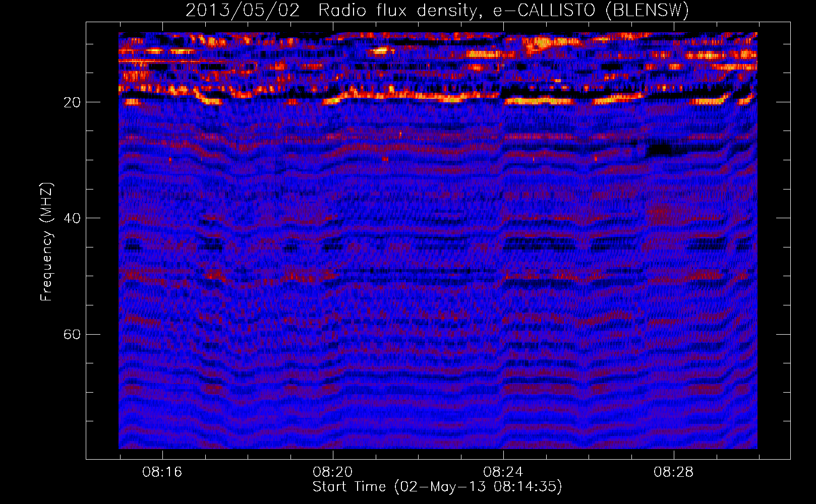816x504 pixels.
Task: Click the '08:20' time tick label
Action: click(x=333, y=472)
